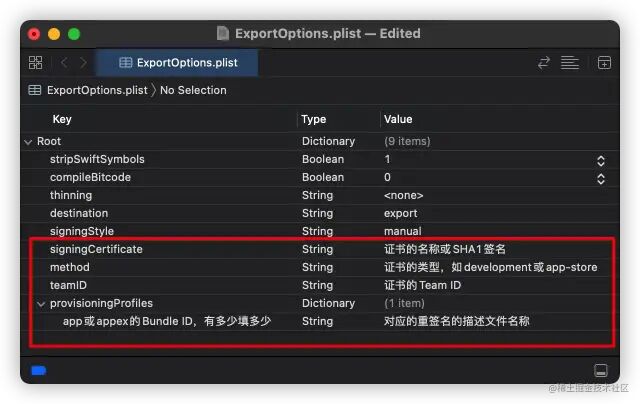Select the teamID key
Viewport: 640px width, 404px height.
pyautogui.click(x=68, y=285)
